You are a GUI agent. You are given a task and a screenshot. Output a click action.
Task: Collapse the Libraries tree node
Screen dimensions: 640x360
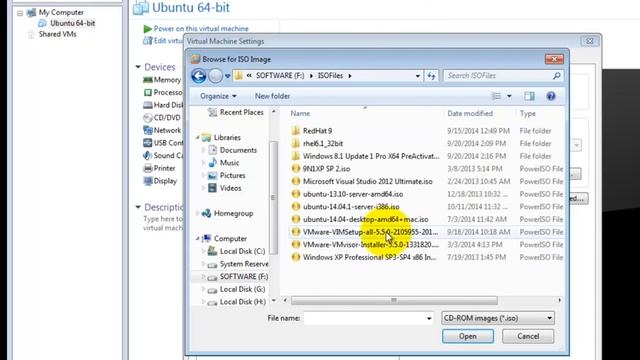198,138
